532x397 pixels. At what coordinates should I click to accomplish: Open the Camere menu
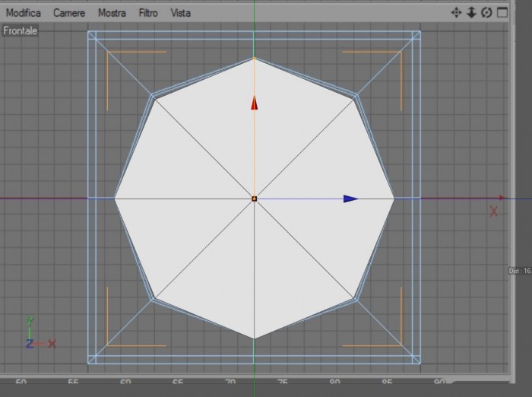[69, 13]
